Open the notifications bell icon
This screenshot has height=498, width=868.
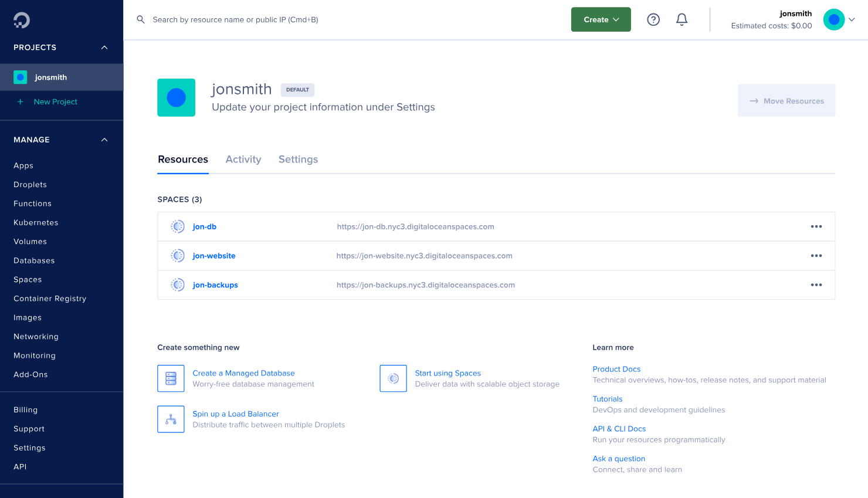point(681,19)
